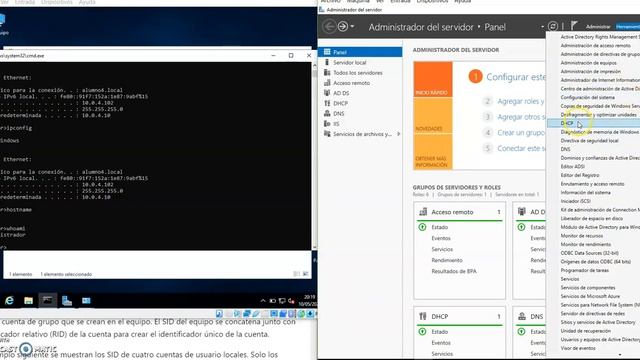640x360 pixels.
Task: Choose Programador de tareas from the tools menu
Action: (593, 270)
